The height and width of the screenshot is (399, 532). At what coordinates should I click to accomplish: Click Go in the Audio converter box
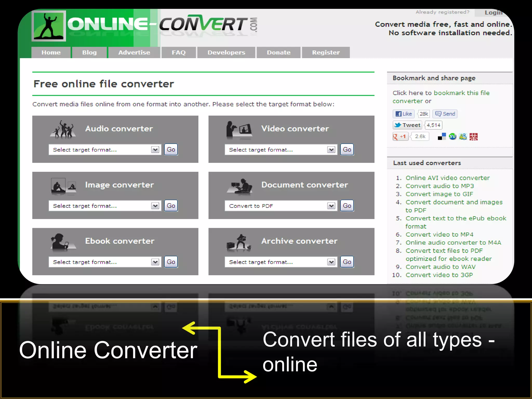[x=171, y=150]
